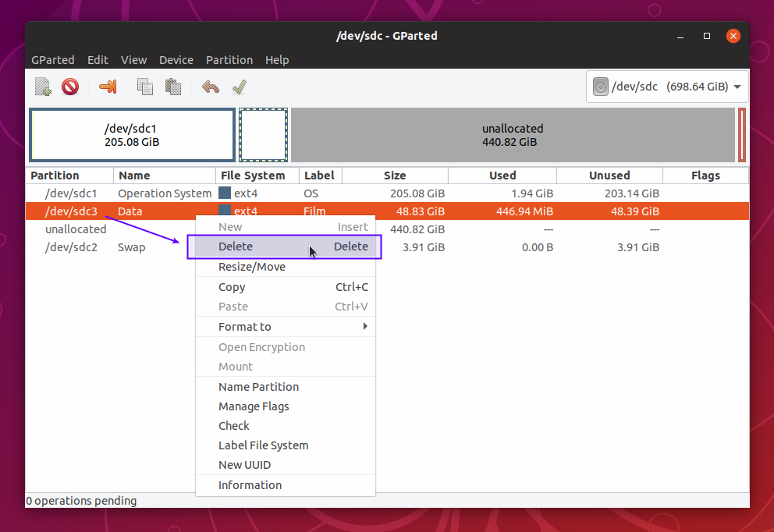
Task: Open the Device menu
Action: [176, 60]
